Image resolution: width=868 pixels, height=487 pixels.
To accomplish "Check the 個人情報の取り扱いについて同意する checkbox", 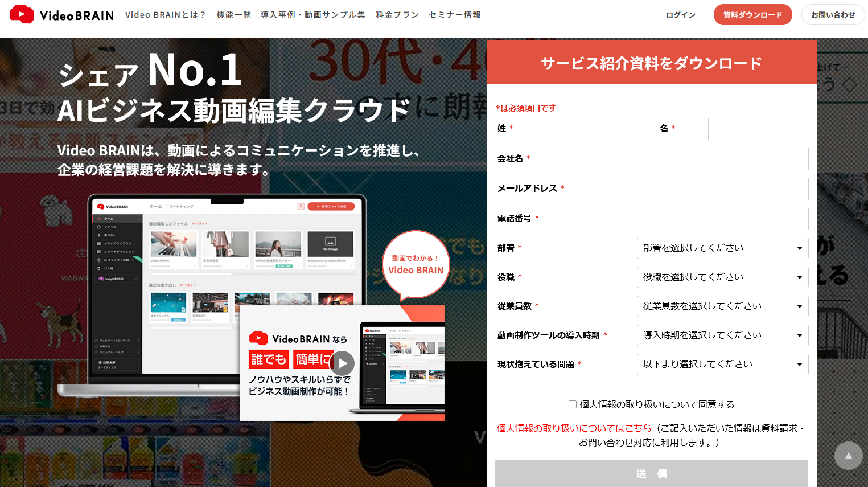I will click(x=573, y=404).
